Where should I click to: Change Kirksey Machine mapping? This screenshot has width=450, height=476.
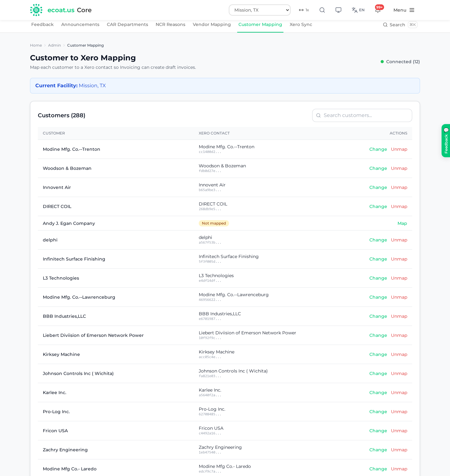pos(378,354)
